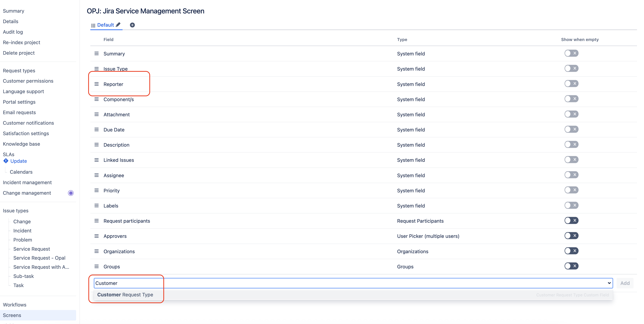
Task: Select the drag handle for Approvers row
Action: pyautogui.click(x=97, y=236)
